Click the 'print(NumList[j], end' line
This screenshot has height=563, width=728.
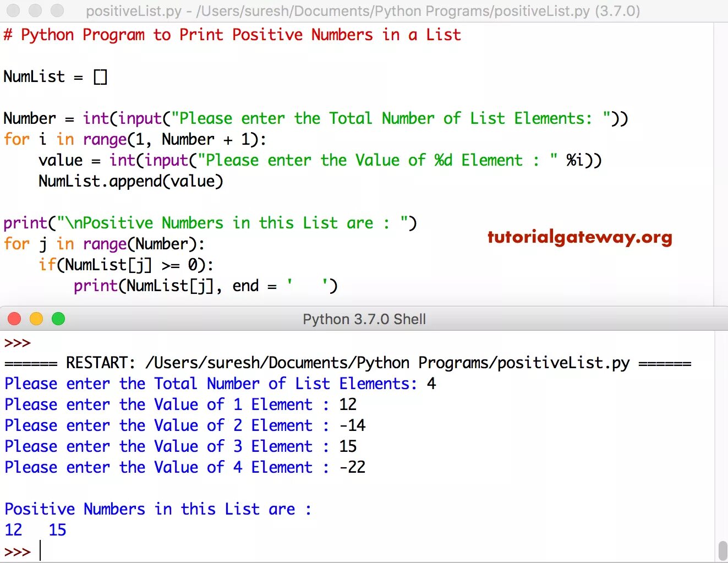(x=206, y=286)
